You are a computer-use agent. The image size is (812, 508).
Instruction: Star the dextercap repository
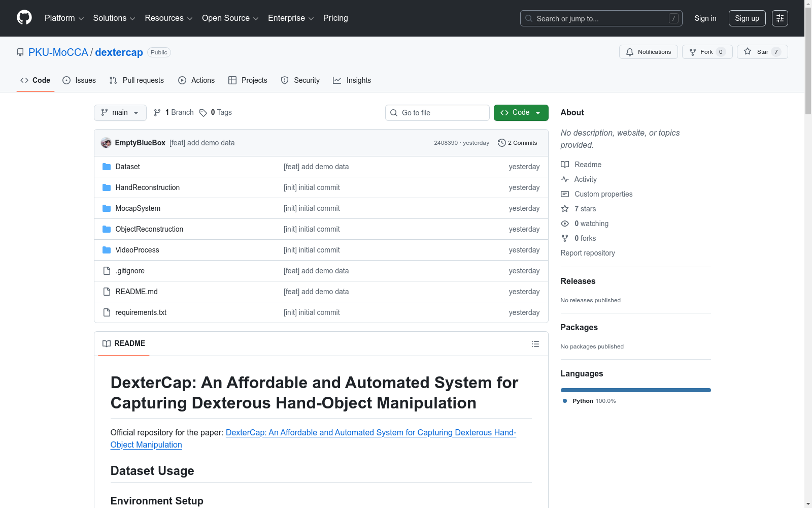(x=762, y=52)
